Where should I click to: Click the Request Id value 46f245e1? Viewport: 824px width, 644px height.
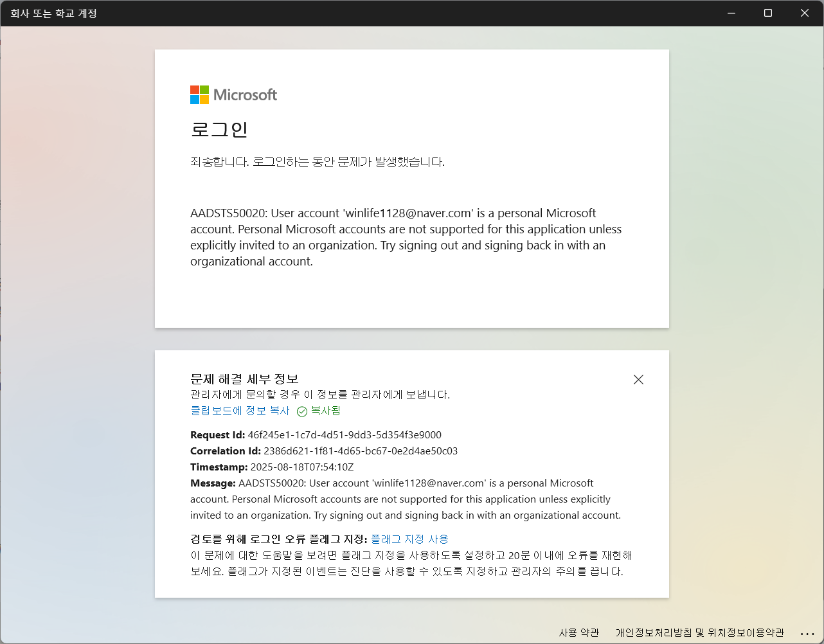point(345,435)
